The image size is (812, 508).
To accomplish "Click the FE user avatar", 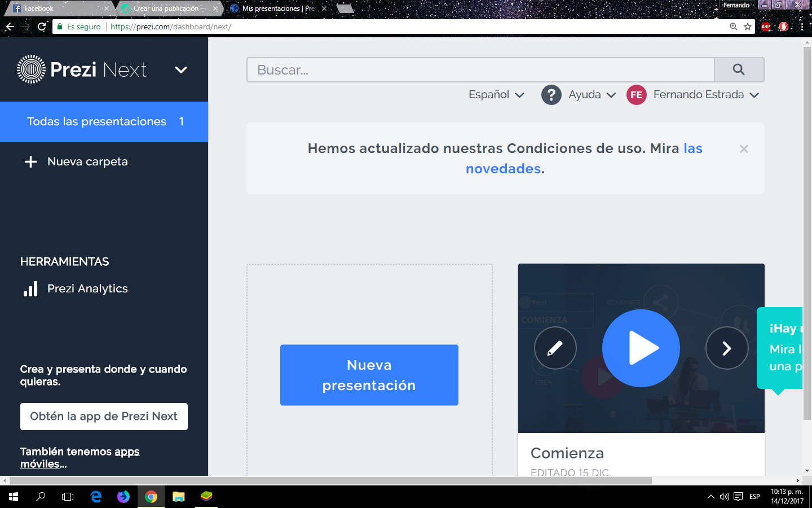I will click(x=637, y=95).
